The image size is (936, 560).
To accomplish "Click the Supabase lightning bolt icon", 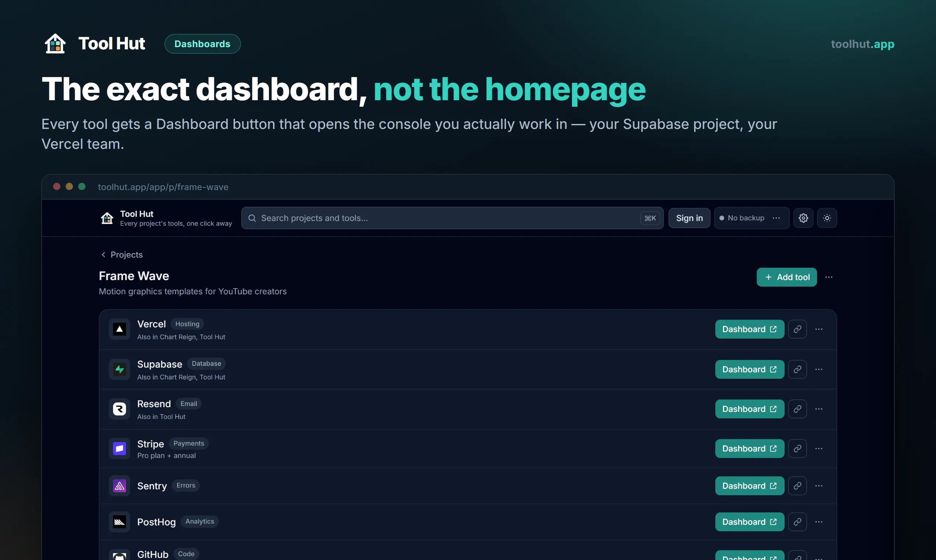I will click(120, 369).
